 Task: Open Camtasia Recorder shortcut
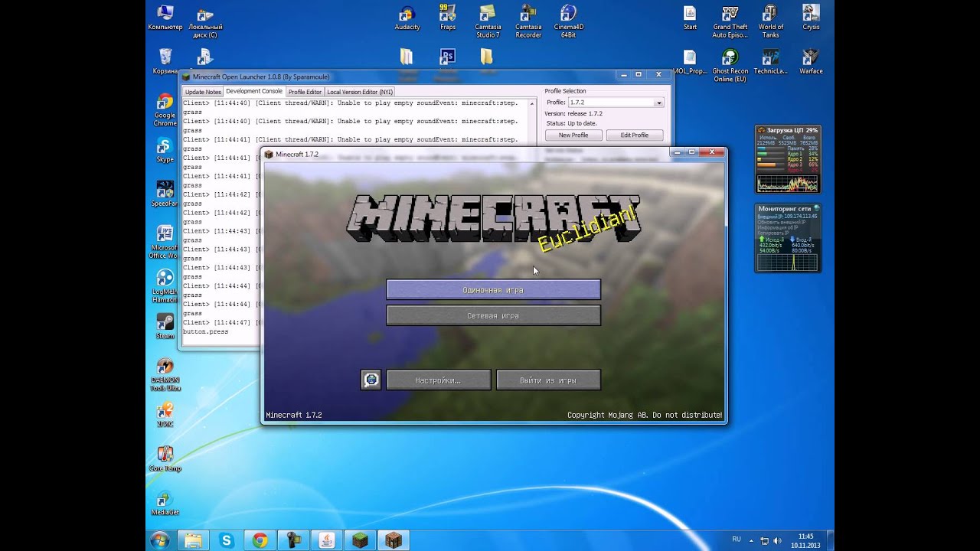[x=528, y=21]
